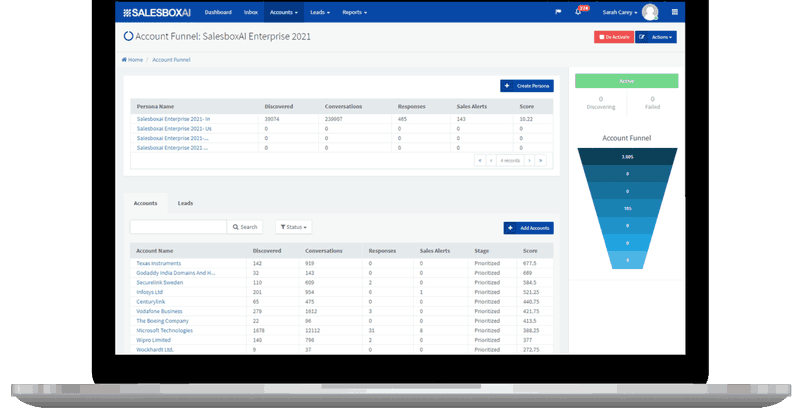Open persona Salesboxai Enterprise 2021- Us
The width and height of the screenshot is (800, 419).
(x=174, y=129)
